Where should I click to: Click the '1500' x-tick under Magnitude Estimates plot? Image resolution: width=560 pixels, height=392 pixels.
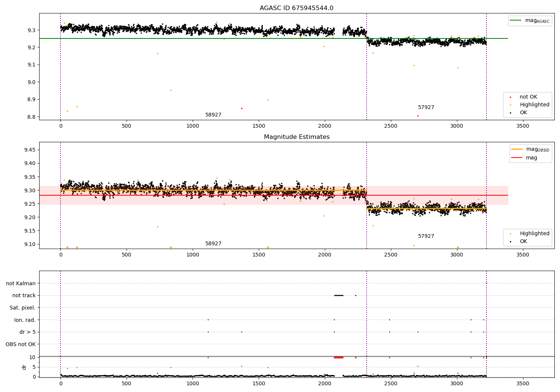click(x=259, y=255)
